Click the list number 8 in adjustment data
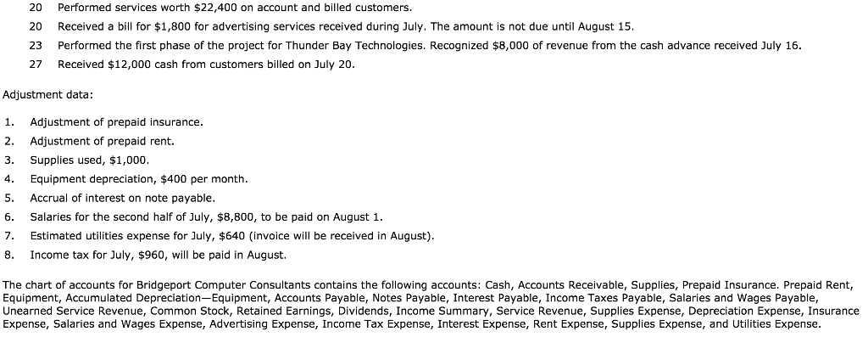868x337 pixels. pos(8,255)
